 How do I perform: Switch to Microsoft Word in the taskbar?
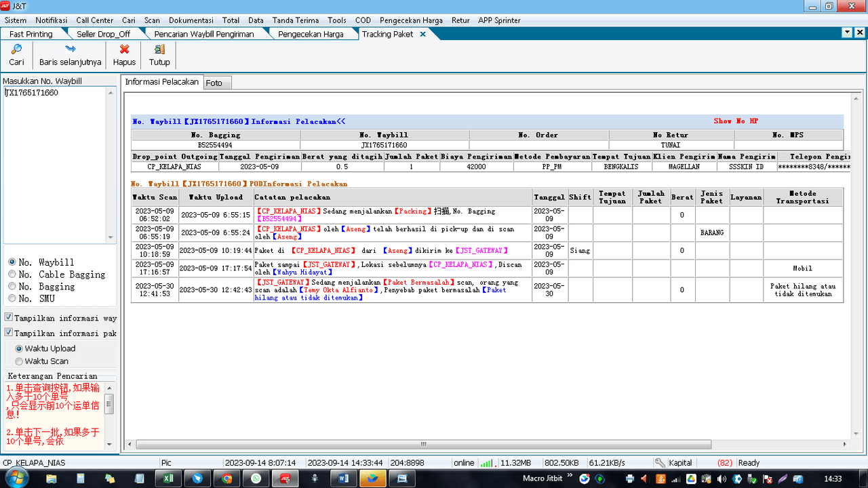(x=343, y=479)
